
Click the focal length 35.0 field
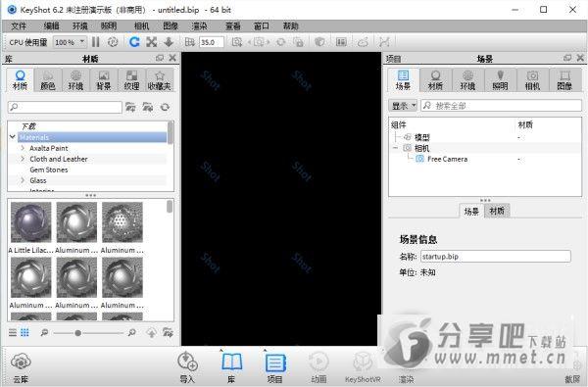[212, 42]
